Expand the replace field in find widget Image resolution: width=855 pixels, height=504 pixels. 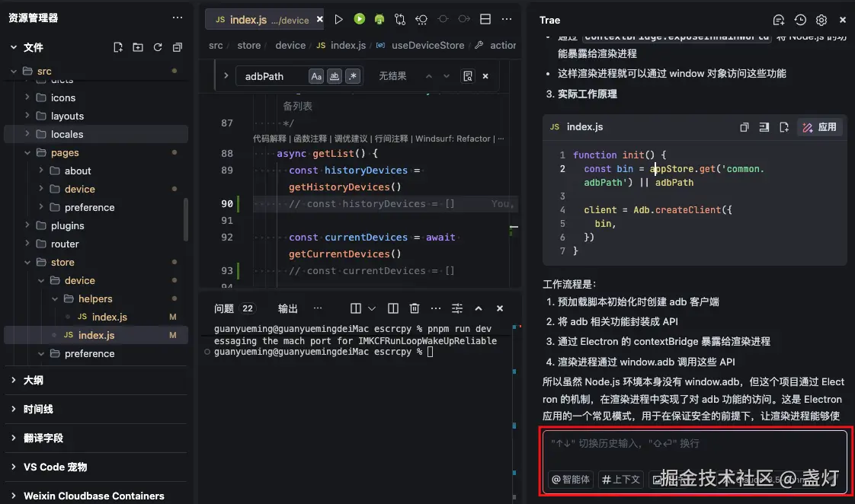point(226,75)
